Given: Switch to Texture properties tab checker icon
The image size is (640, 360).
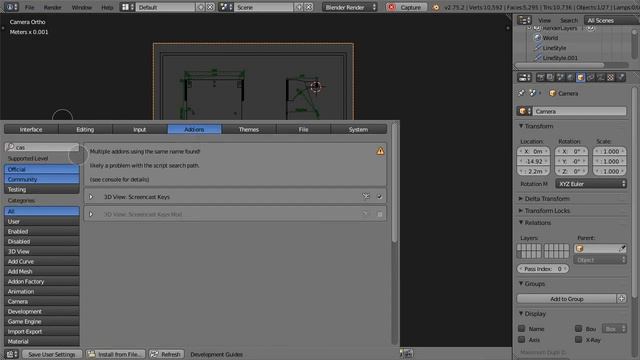Looking at the screenshot, I should [611, 77].
